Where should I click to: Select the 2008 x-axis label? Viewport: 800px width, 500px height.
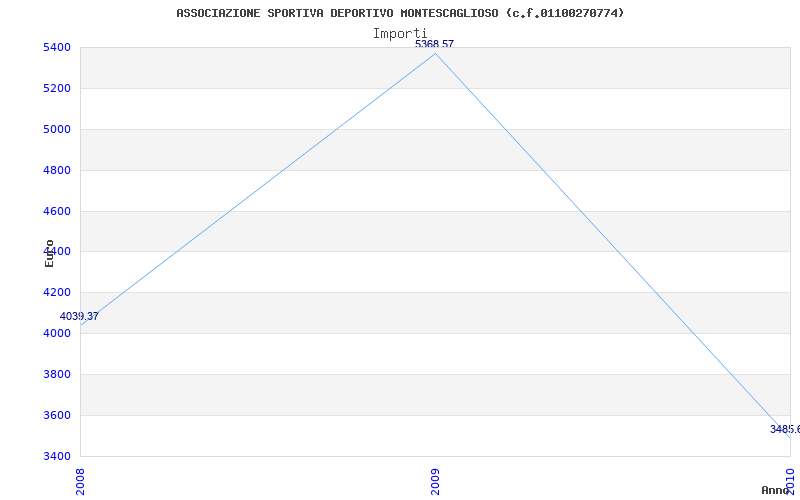pos(80,482)
